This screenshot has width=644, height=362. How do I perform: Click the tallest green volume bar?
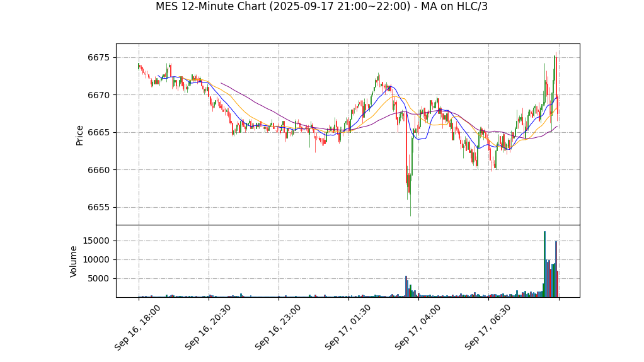544,264
